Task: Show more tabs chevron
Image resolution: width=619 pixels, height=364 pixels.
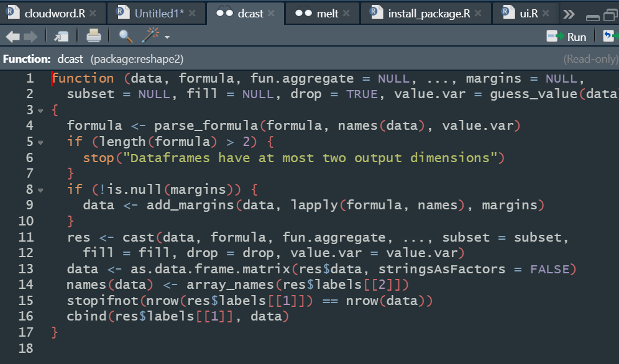Action: 569,14
